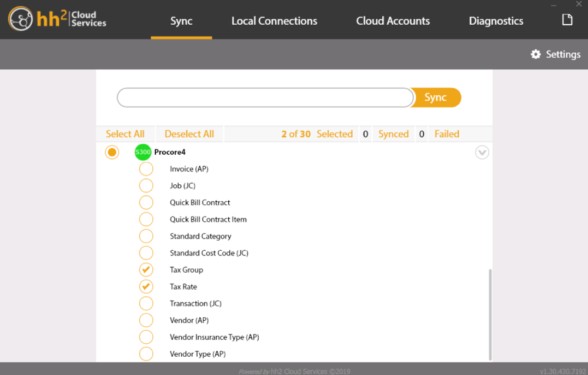Minimize the application window
Image resolution: width=588 pixels, height=375 pixels.
(x=553, y=5)
